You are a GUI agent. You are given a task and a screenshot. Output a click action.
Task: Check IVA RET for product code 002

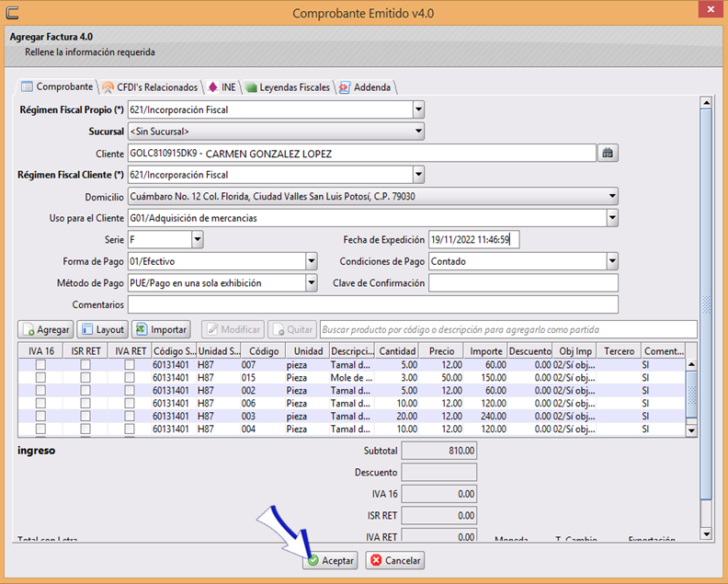click(x=130, y=391)
